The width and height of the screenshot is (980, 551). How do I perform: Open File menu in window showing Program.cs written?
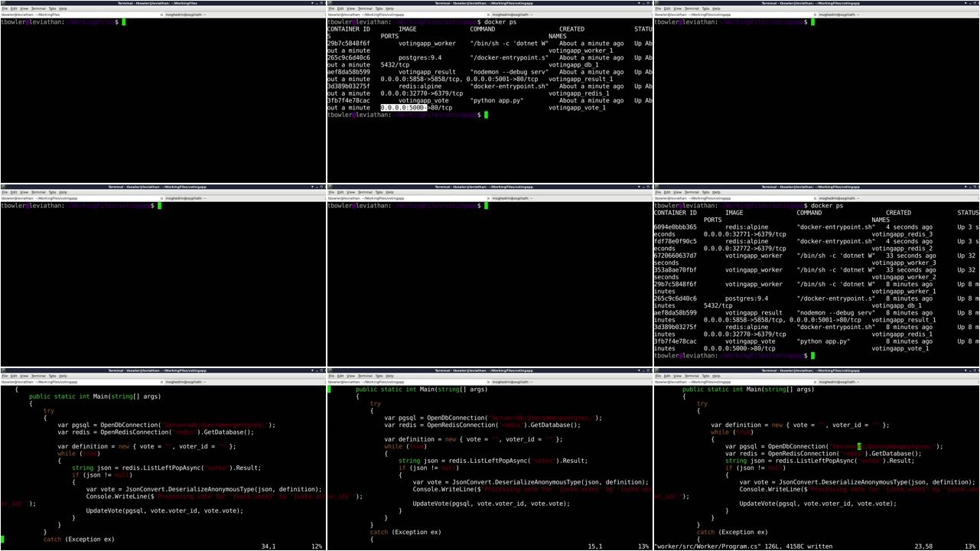point(658,376)
